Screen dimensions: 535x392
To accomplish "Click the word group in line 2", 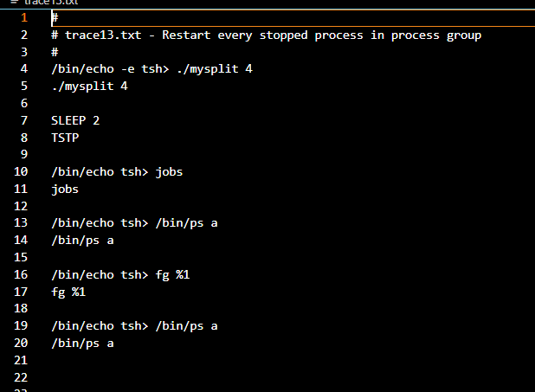I will [464, 35].
